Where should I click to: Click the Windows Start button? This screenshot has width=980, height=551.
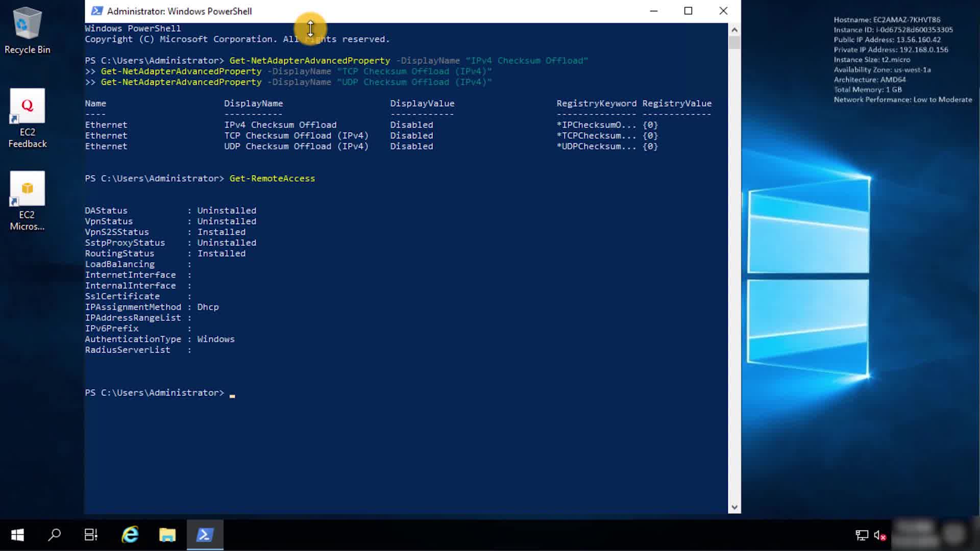pos(17,535)
